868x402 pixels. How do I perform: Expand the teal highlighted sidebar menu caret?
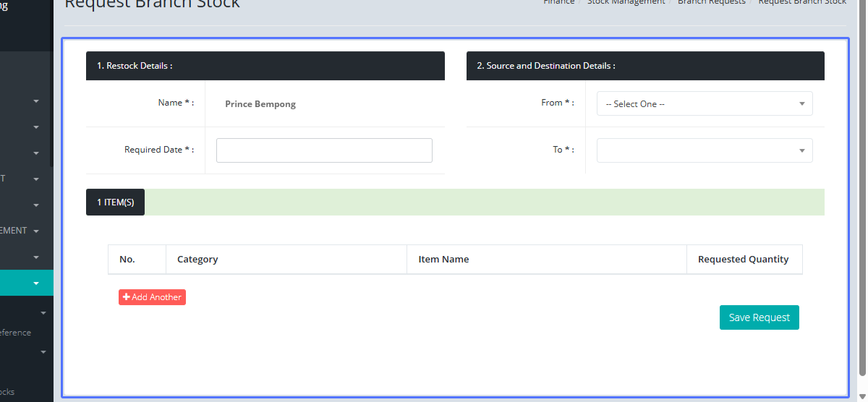[x=36, y=283]
